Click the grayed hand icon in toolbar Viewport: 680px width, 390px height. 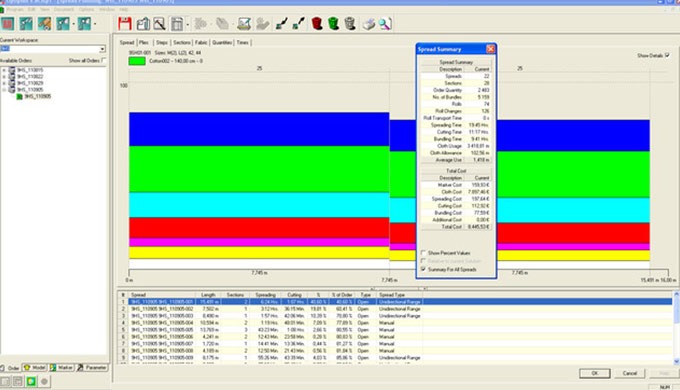(x=263, y=23)
